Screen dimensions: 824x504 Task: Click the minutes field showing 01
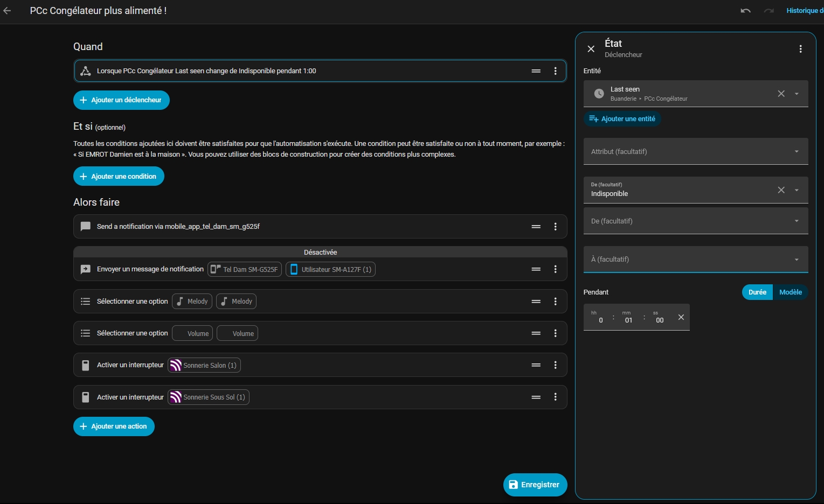coord(628,320)
